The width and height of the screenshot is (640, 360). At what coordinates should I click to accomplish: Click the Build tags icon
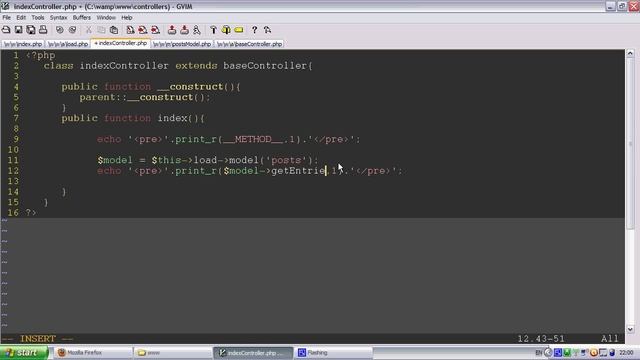click(226, 30)
